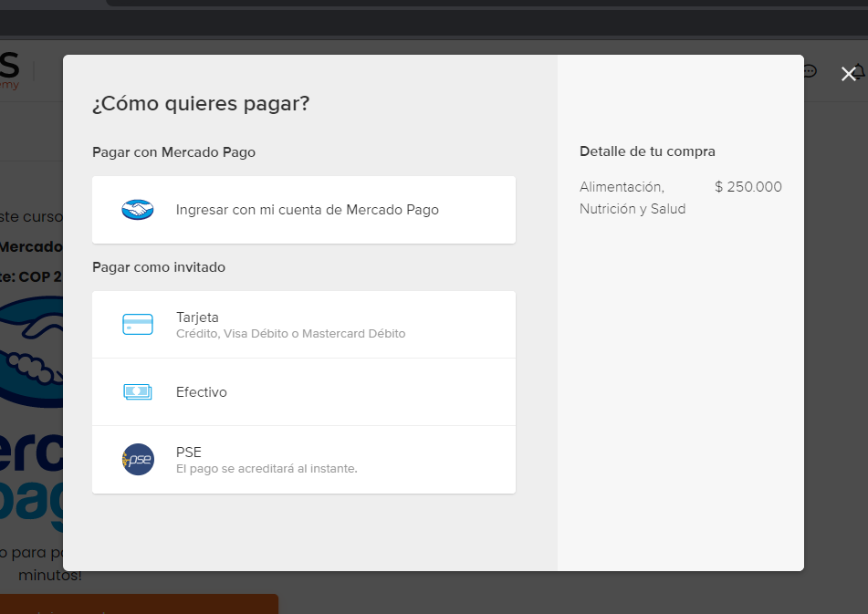Click the orange button on the background page
This screenshot has width=868, height=614.
pos(139,604)
